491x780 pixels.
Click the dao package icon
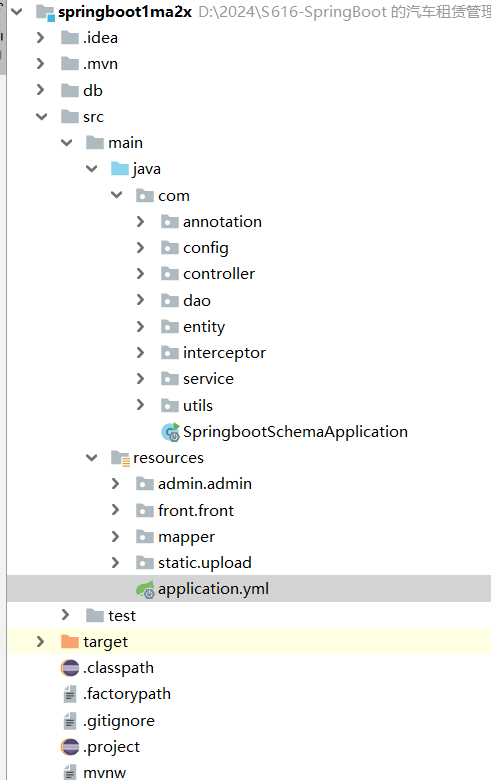(170, 300)
